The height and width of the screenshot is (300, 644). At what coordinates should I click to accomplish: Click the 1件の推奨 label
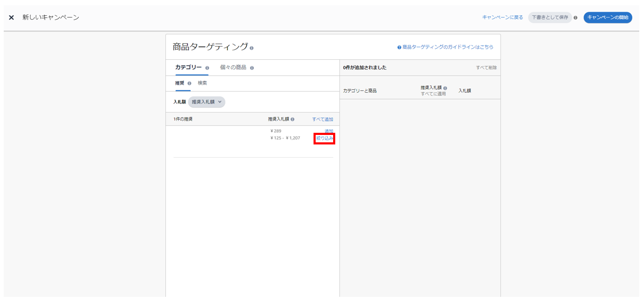pos(183,119)
